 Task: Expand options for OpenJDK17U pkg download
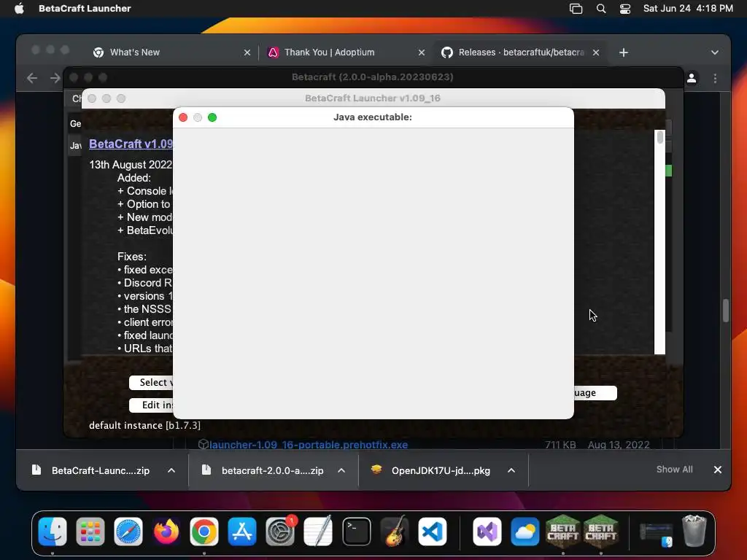511,470
